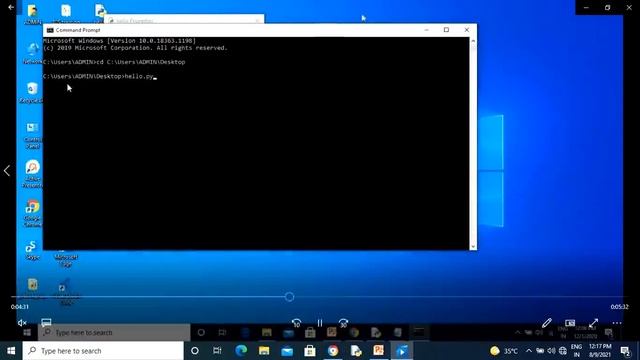640x360 pixels.
Task: Click the seek bar's circular thumb
Action: pyautogui.click(x=289, y=297)
